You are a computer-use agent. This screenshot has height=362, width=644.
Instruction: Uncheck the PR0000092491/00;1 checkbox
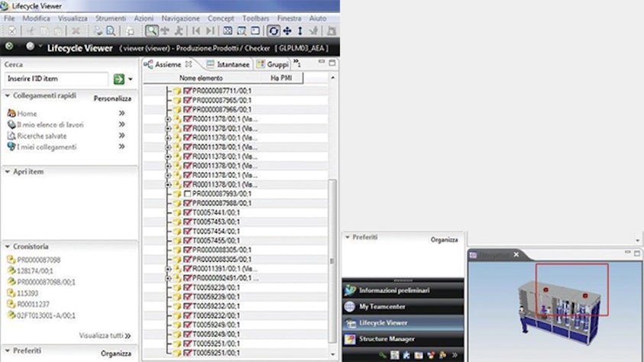188,278
